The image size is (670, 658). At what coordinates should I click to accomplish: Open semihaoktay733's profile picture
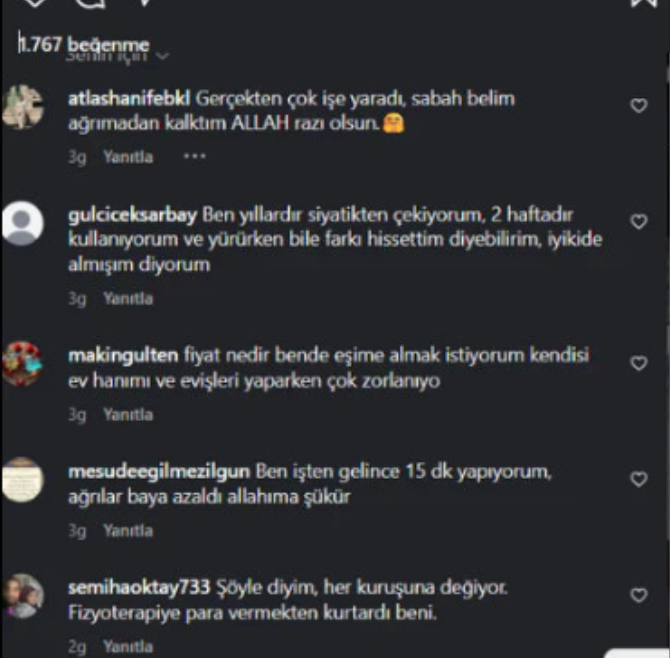tap(23, 596)
